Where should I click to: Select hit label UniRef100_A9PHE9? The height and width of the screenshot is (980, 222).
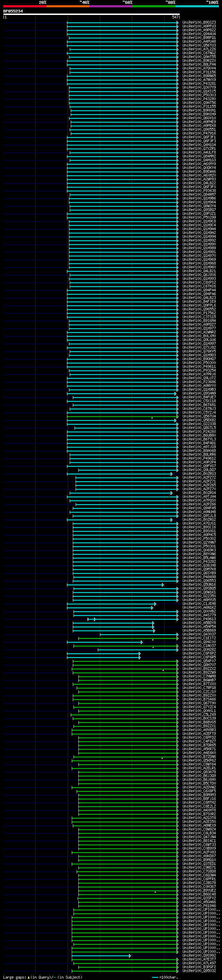click(199, 122)
